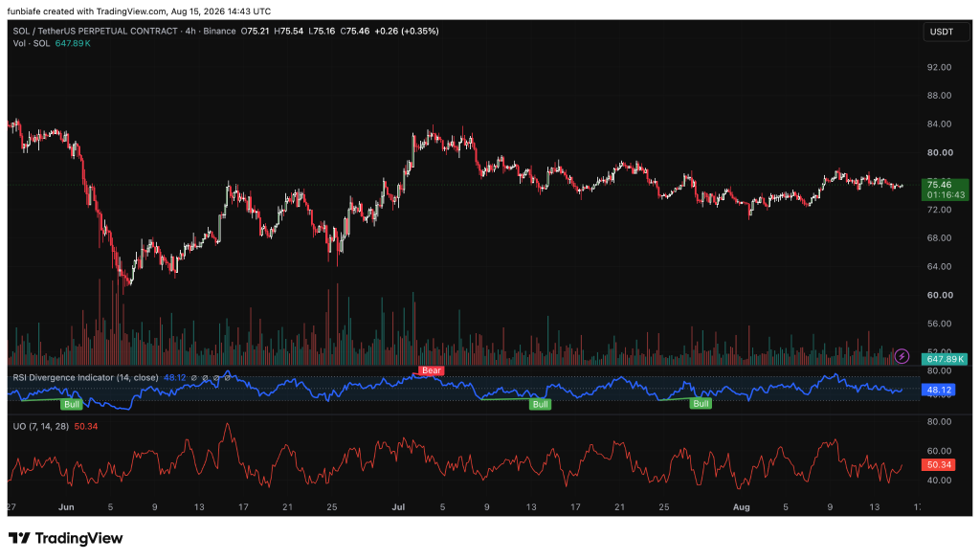Image resolution: width=980 pixels, height=560 pixels.
Task: Click the Binance exchange name in legend
Action: click(x=219, y=31)
